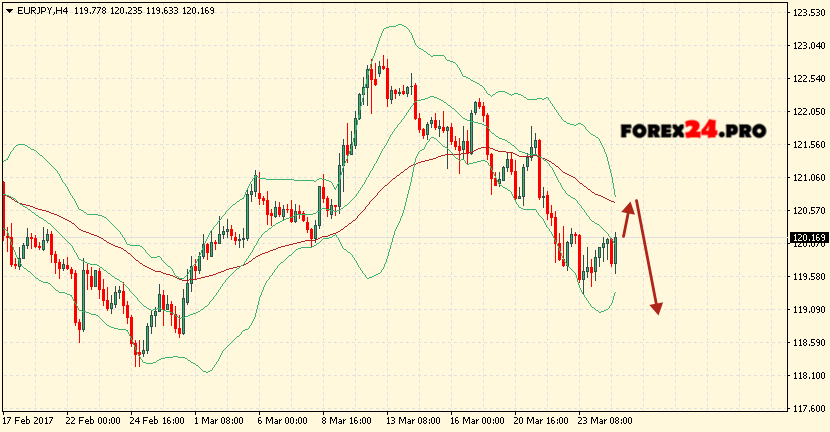Click the 123.530 price axis label
830x432 pixels.
(x=808, y=13)
